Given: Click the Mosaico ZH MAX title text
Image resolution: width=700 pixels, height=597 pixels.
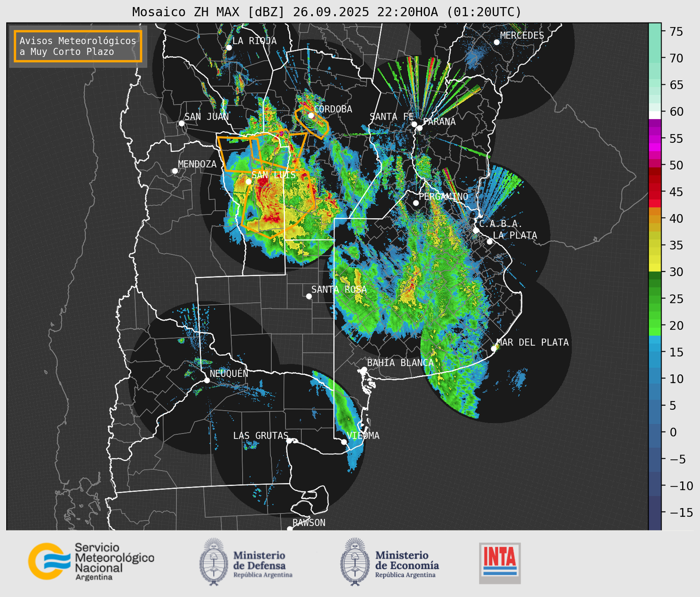Looking at the screenshot, I should (326, 12).
